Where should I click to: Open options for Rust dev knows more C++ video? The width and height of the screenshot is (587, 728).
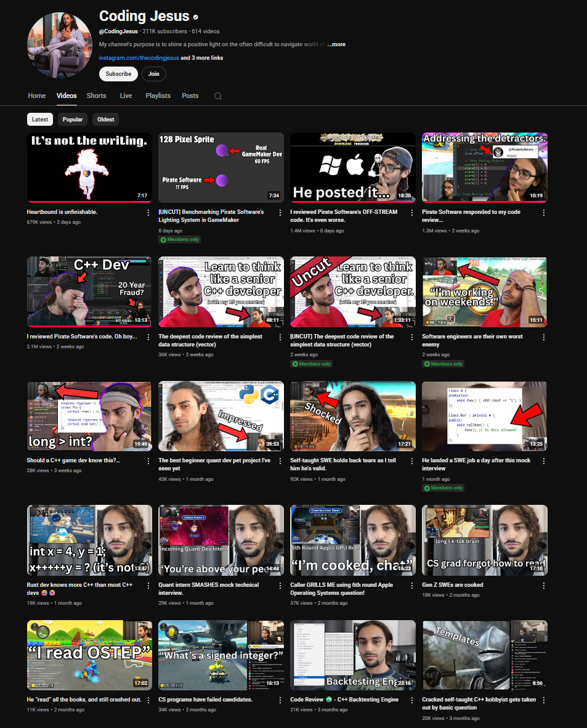[148, 586]
